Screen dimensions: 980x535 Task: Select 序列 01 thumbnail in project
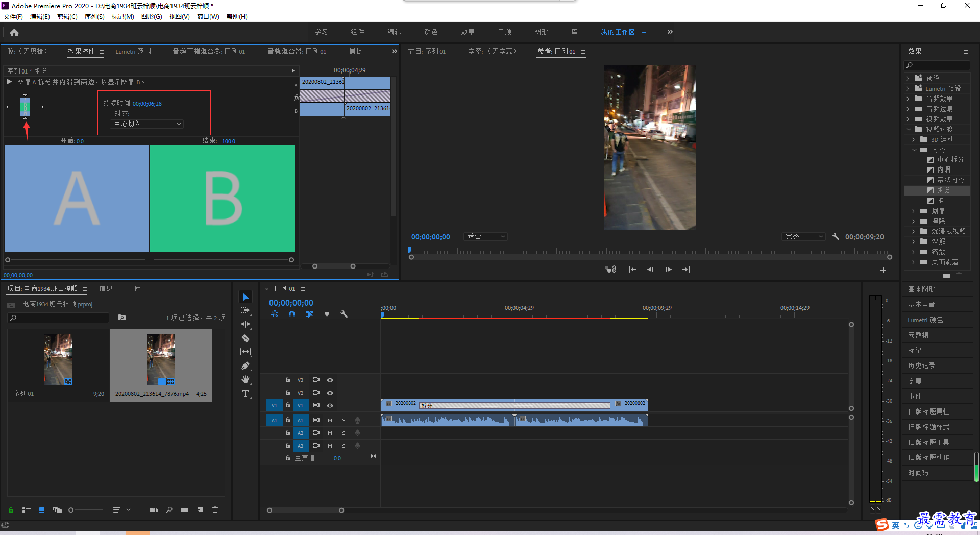click(x=58, y=359)
